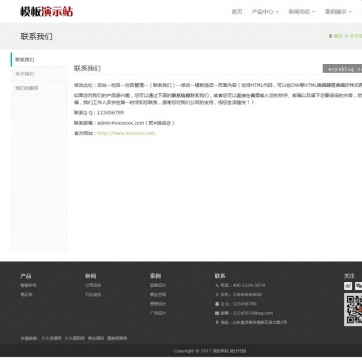
Task: Click the 模板演示站 site logo
Action: pyautogui.click(x=47, y=12)
